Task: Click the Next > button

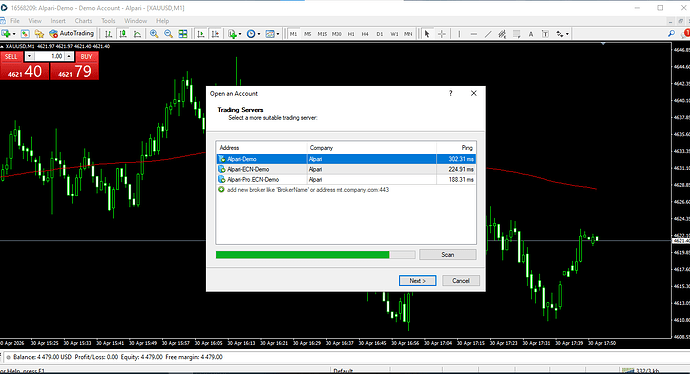Action: tap(418, 281)
